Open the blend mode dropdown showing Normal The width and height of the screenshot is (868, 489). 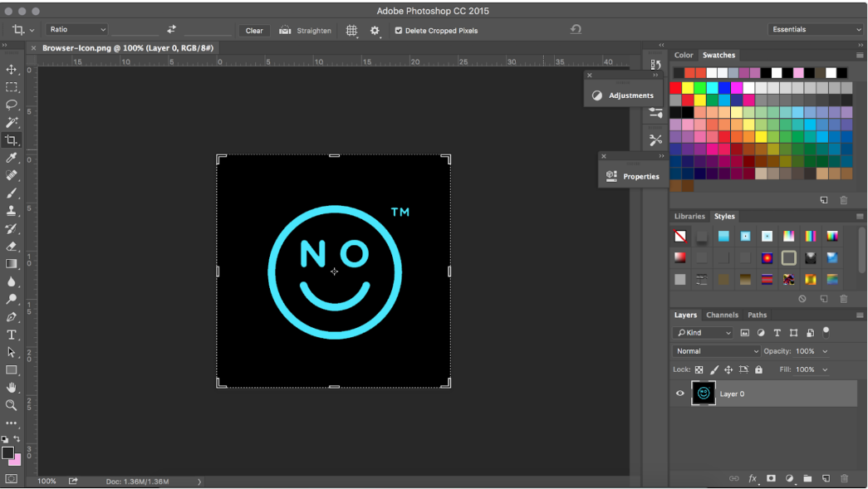(716, 350)
